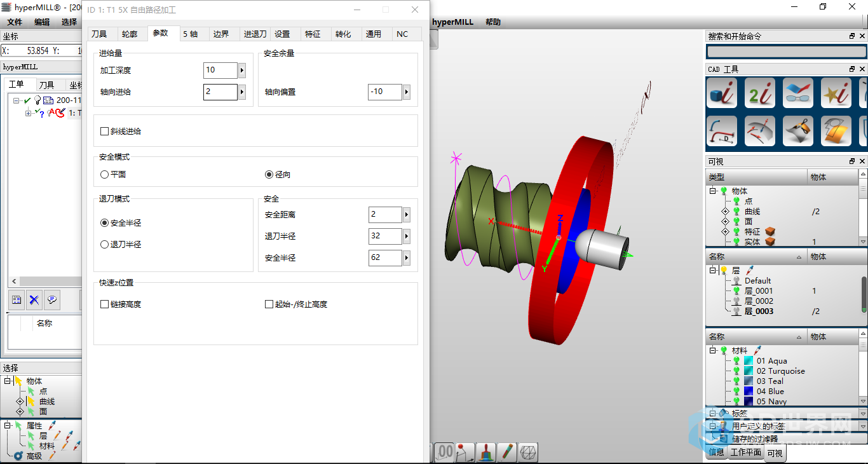
Task: Open the arrow menu beside 加工深度 field
Action: [x=241, y=71]
